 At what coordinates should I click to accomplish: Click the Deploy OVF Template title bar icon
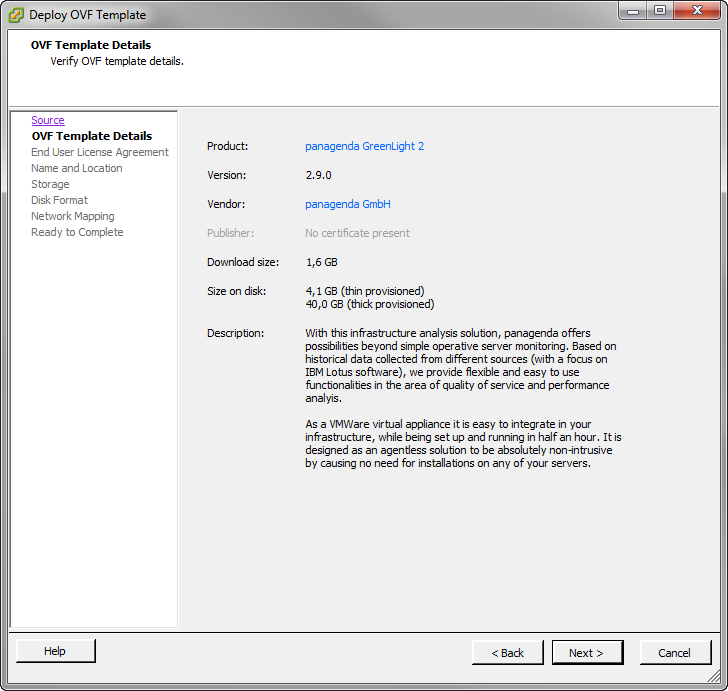pyautogui.click(x=15, y=14)
